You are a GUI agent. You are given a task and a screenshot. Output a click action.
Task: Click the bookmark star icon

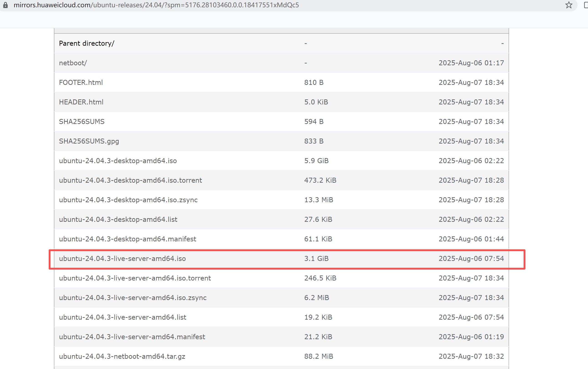[569, 5]
